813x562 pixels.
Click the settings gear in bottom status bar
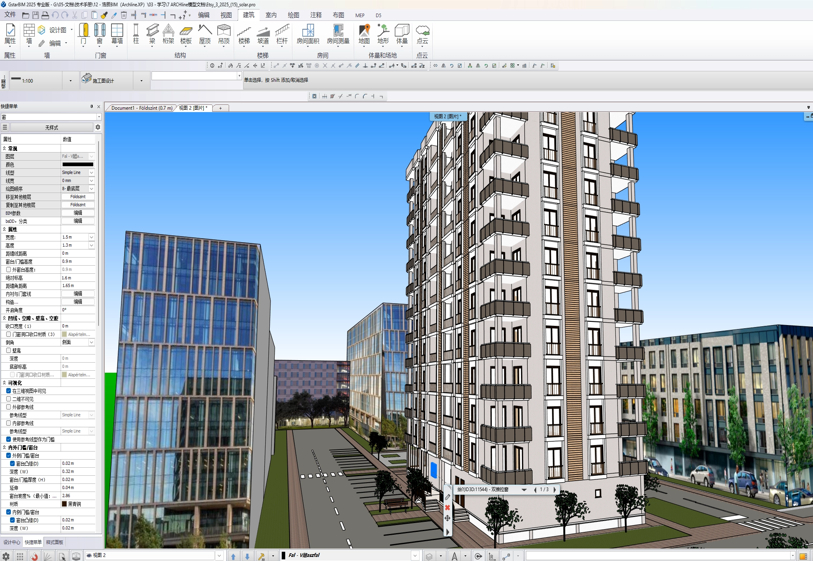pyautogui.click(x=6, y=556)
